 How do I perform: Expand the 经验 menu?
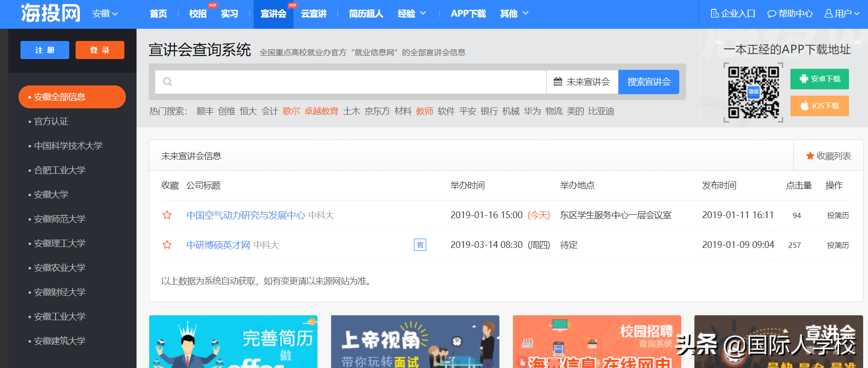click(412, 14)
